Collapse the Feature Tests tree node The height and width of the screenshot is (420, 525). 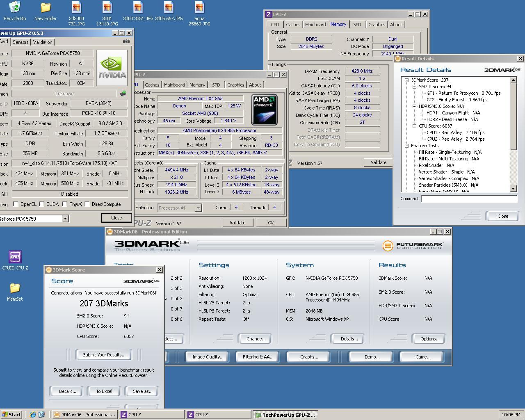coord(406,146)
